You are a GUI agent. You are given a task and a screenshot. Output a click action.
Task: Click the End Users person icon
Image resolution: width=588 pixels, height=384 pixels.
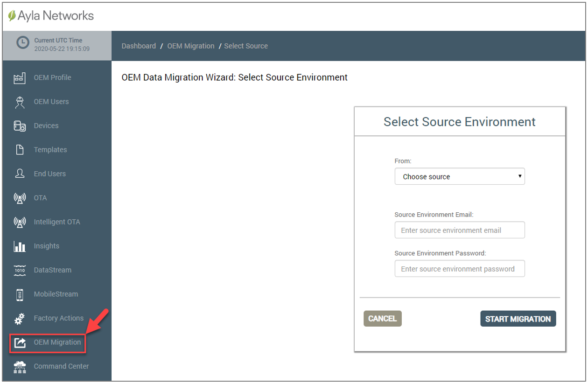tap(20, 174)
